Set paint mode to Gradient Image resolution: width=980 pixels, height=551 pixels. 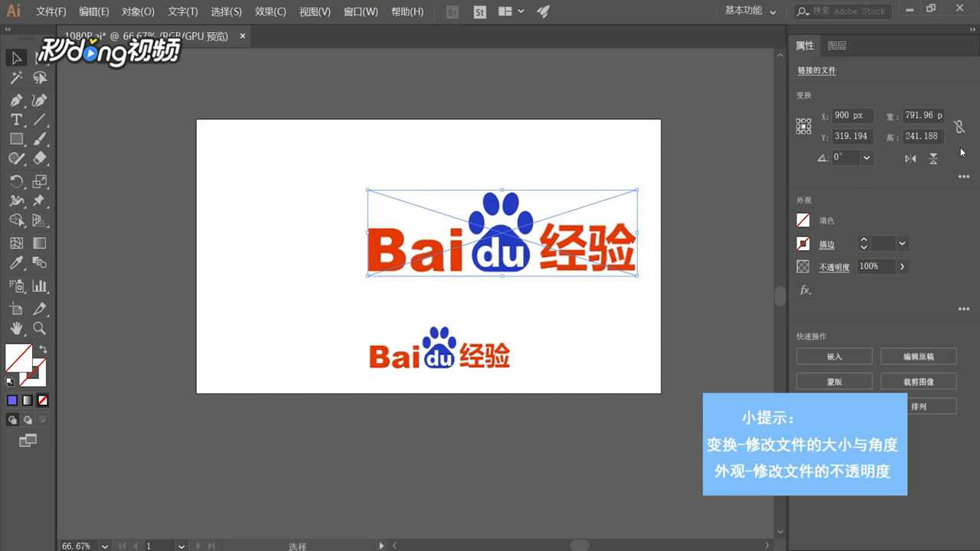[28, 400]
